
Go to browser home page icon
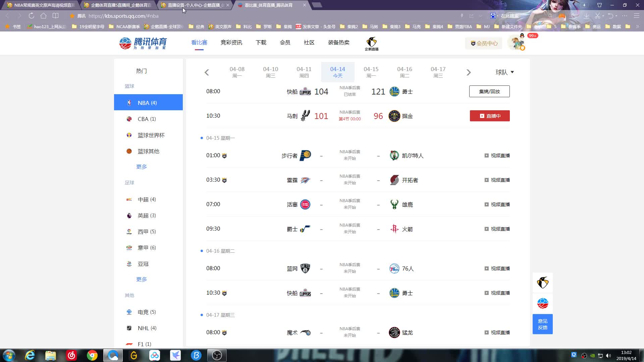[x=43, y=16]
